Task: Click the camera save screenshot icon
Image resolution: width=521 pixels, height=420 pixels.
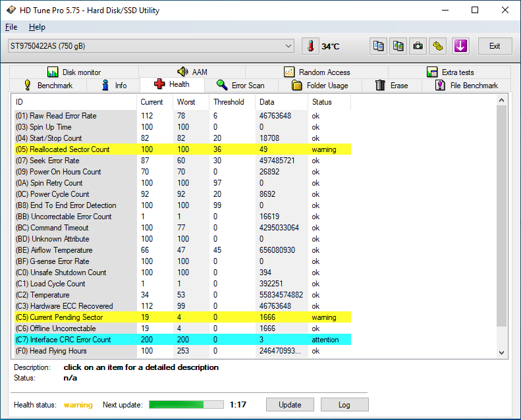Action: (418, 46)
